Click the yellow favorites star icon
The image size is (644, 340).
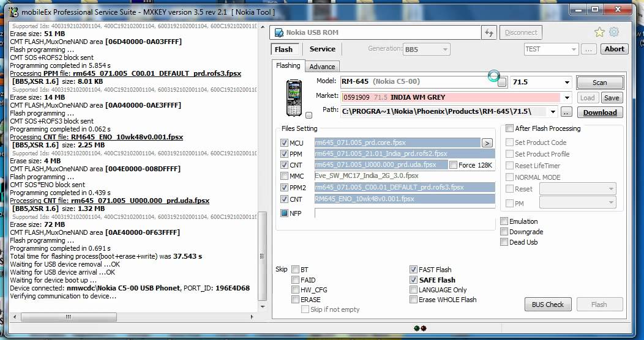(x=600, y=32)
